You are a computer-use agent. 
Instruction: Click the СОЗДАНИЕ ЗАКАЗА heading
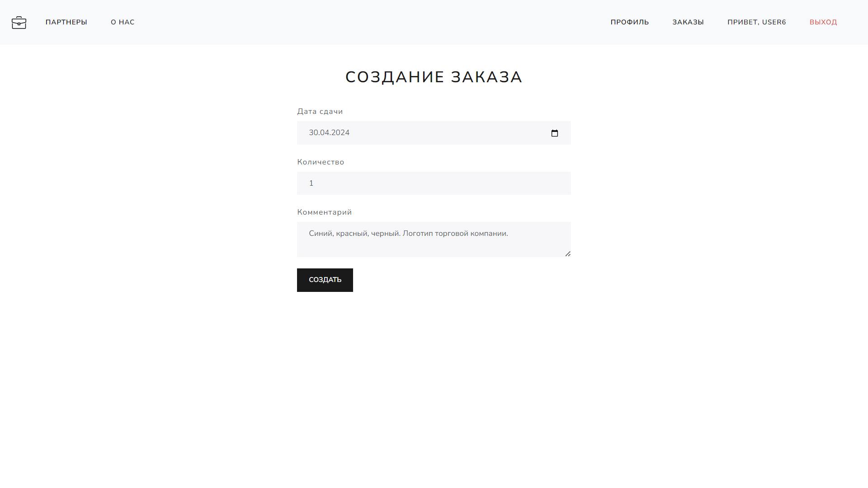tap(434, 77)
